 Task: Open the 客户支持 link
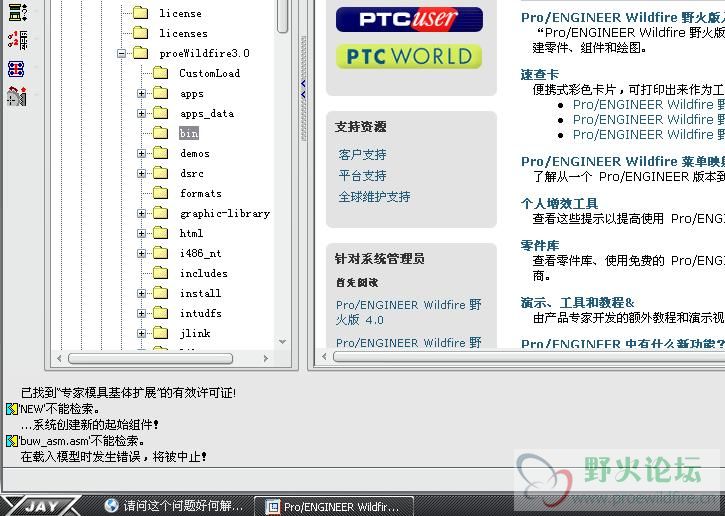[x=362, y=154]
